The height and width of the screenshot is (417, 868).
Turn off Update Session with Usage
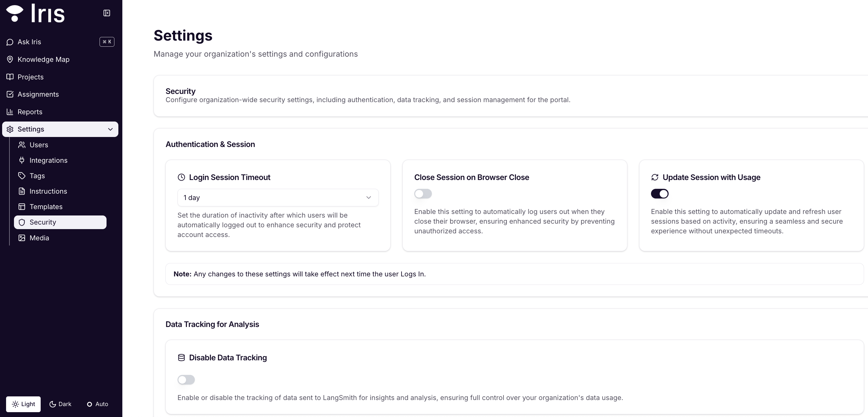[x=659, y=194]
